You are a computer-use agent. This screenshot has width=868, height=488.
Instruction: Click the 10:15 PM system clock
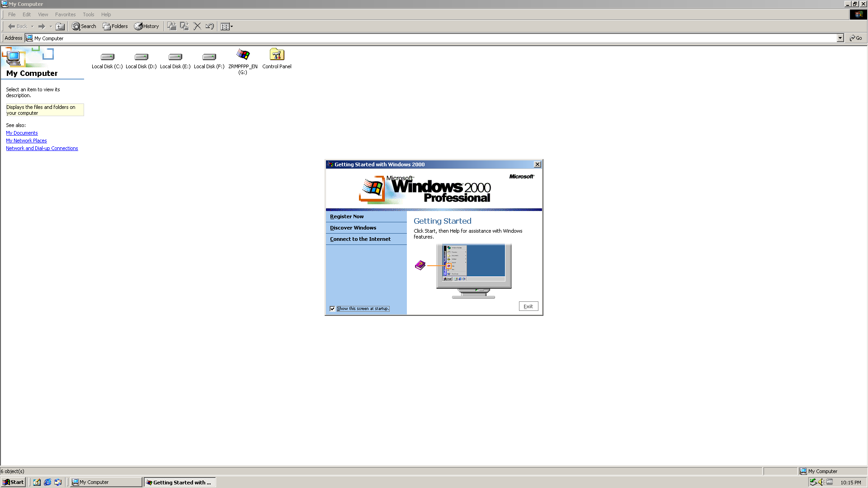tap(851, 483)
